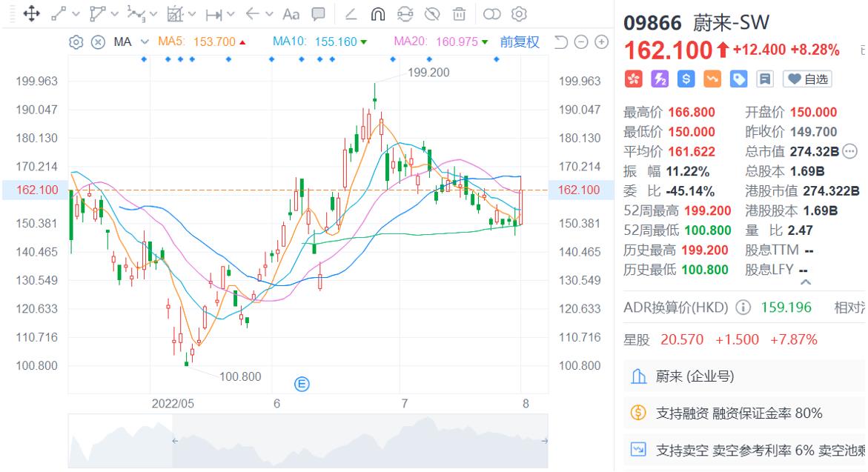Click the 前复权 adjustment mode option
The width and height of the screenshot is (868, 472).
tap(520, 41)
